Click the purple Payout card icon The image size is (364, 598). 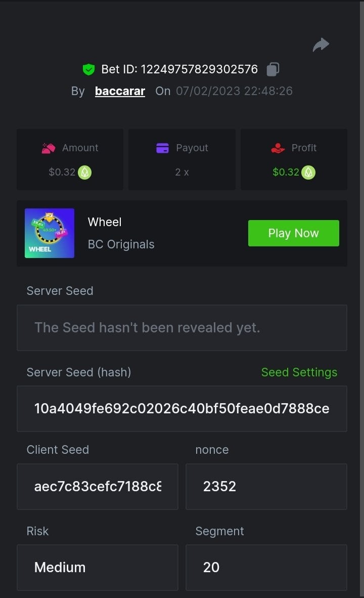pyautogui.click(x=162, y=148)
